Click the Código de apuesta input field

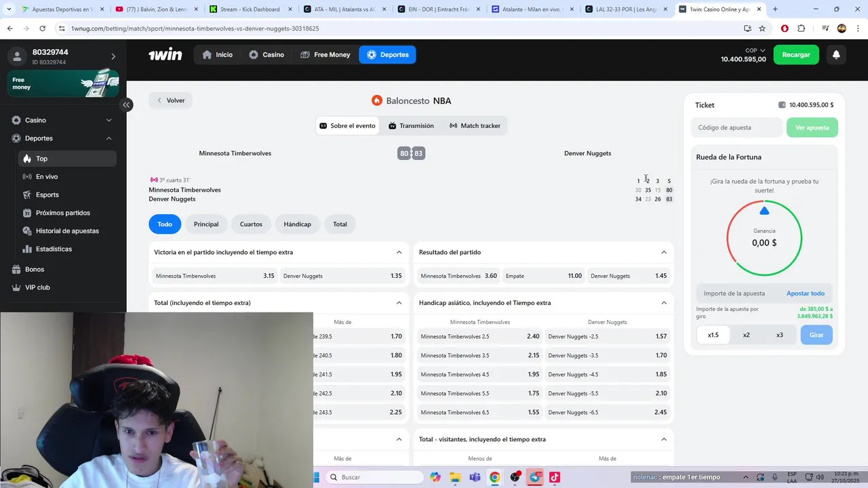pos(738,127)
